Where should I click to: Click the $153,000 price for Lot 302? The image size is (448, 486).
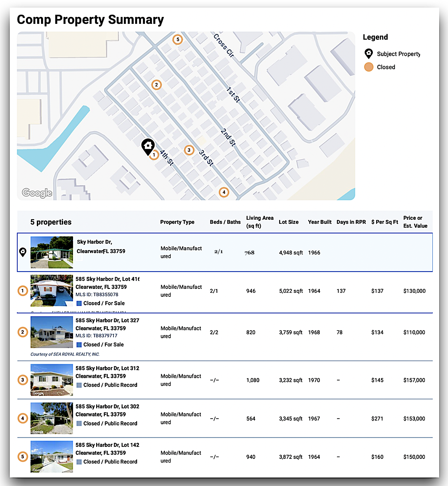414,419
